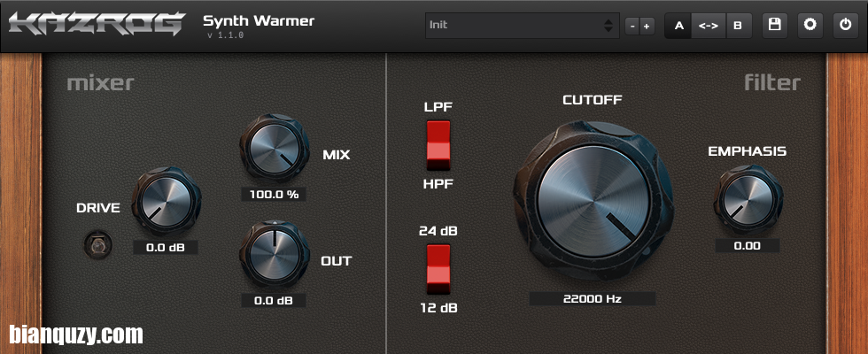
Task: Click the EMPHASIS label
Action: click(748, 151)
